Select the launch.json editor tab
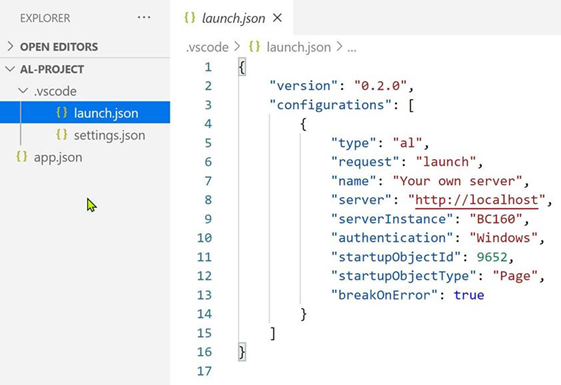561x385 pixels. tap(232, 18)
